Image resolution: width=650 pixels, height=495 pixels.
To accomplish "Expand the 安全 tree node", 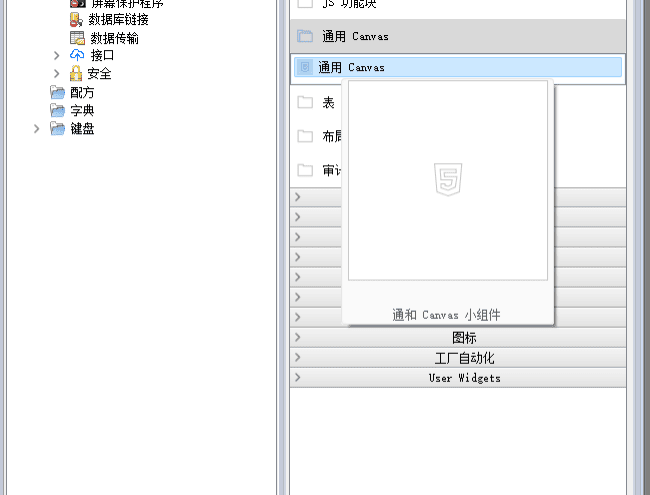I will (57, 74).
